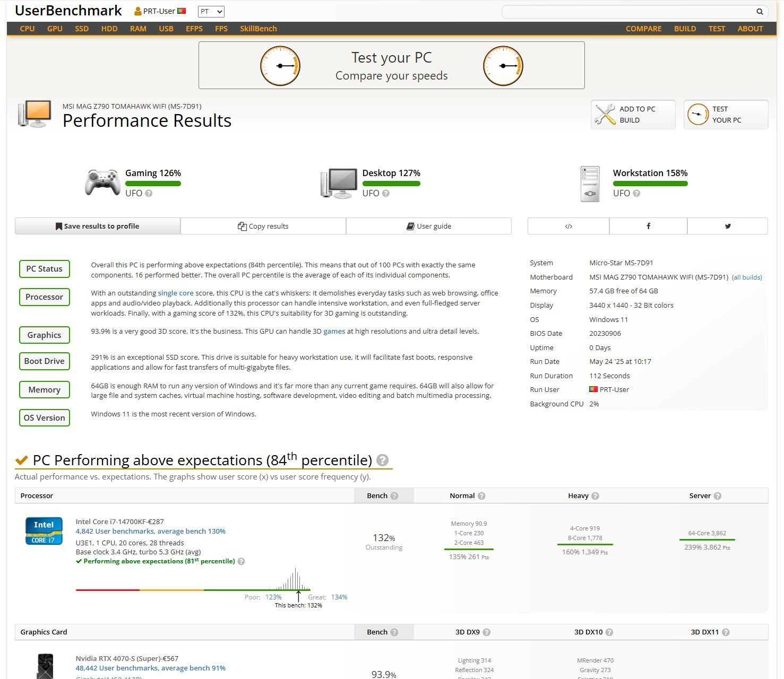Open the FPS menu item
The image size is (784, 679).
[221, 29]
